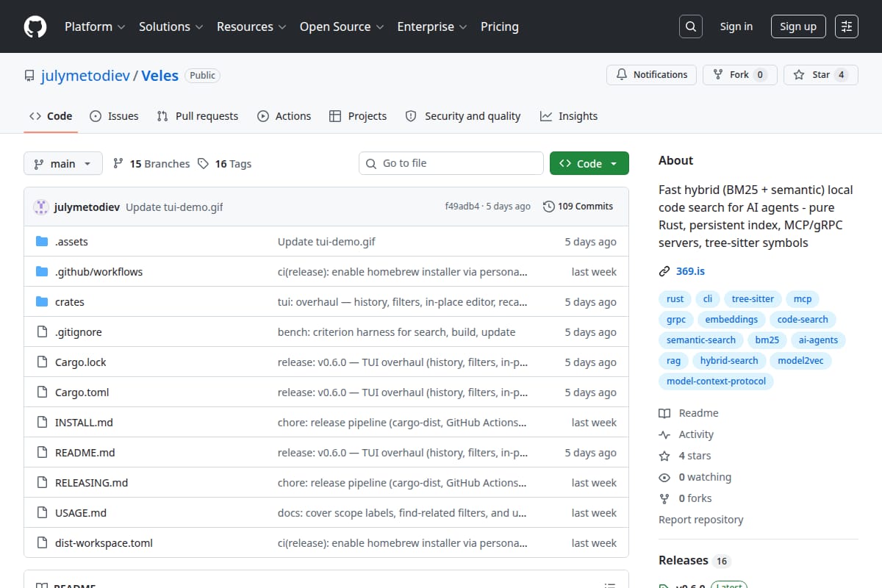This screenshot has width=882, height=588.
Task: Select the hybrid-search topic tag
Action: [729, 361]
